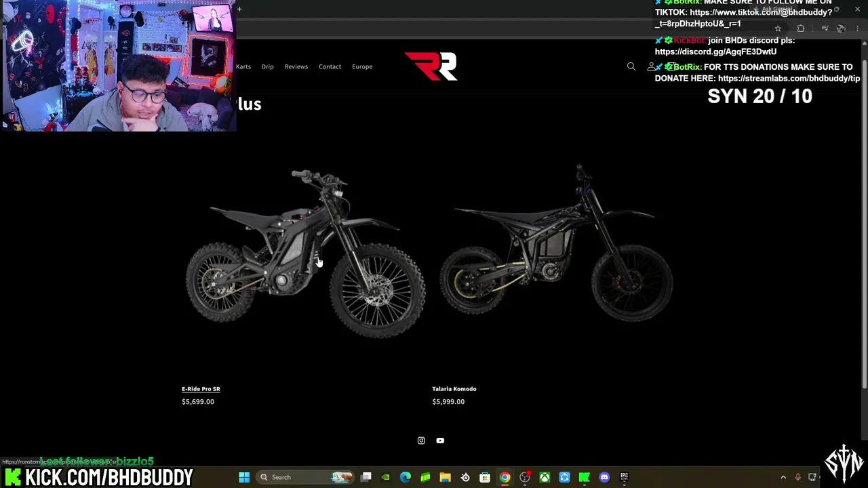Launch the Nvidia app from taskbar
The height and width of the screenshot is (488, 868).
click(386, 477)
